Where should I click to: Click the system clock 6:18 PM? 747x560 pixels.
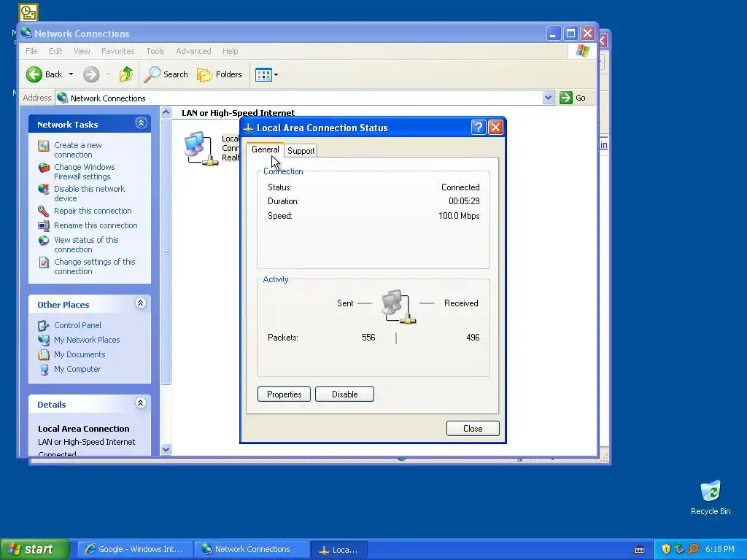pyautogui.click(x=720, y=549)
